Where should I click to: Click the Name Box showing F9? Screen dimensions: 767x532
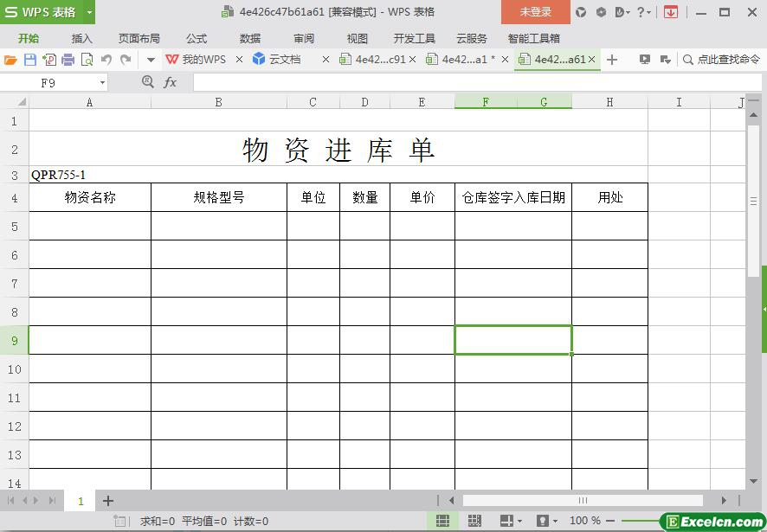pyautogui.click(x=49, y=83)
